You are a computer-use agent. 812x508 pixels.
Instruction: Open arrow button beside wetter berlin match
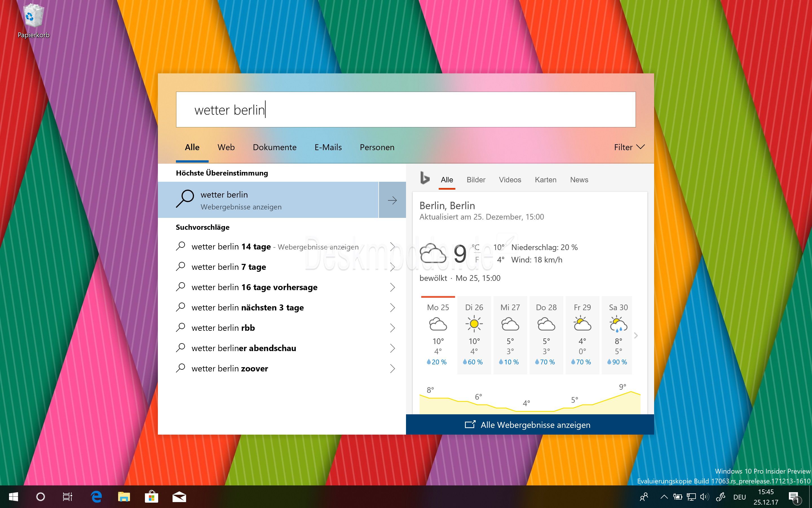(x=392, y=200)
